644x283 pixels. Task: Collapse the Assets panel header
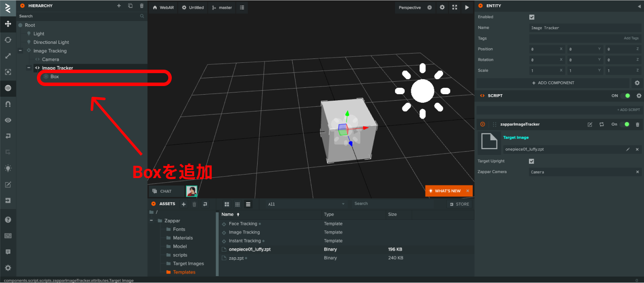click(153, 204)
